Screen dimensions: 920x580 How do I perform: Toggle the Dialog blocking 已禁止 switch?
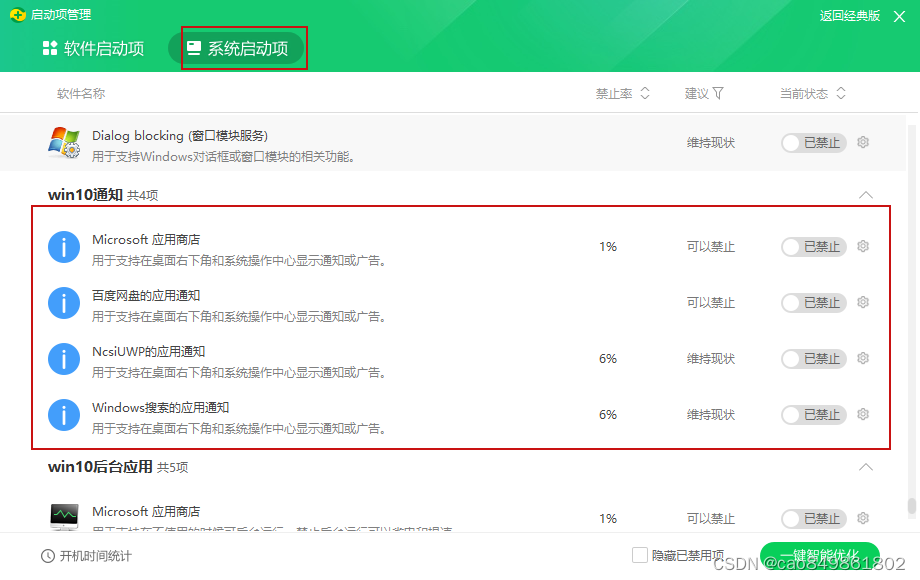click(x=813, y=143)
